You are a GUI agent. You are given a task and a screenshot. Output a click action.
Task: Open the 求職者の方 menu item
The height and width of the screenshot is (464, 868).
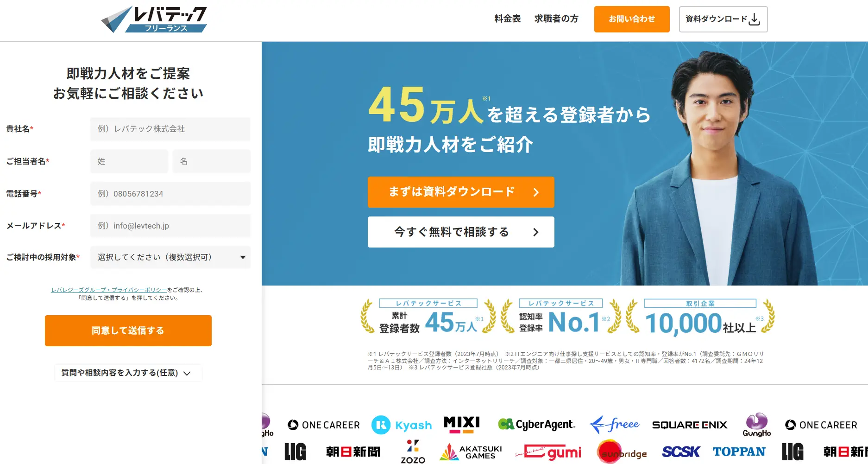(x=556, y=19)
